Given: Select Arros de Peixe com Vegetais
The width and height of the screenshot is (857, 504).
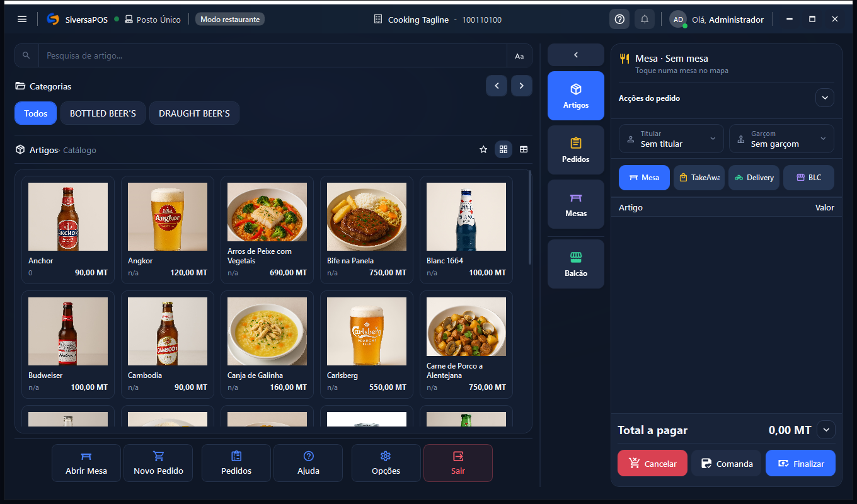Looking at the screenshot, I should (267, 230).
